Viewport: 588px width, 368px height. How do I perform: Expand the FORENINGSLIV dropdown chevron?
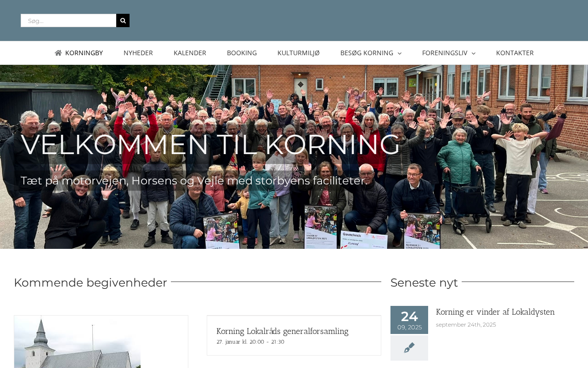click(473, 53)
